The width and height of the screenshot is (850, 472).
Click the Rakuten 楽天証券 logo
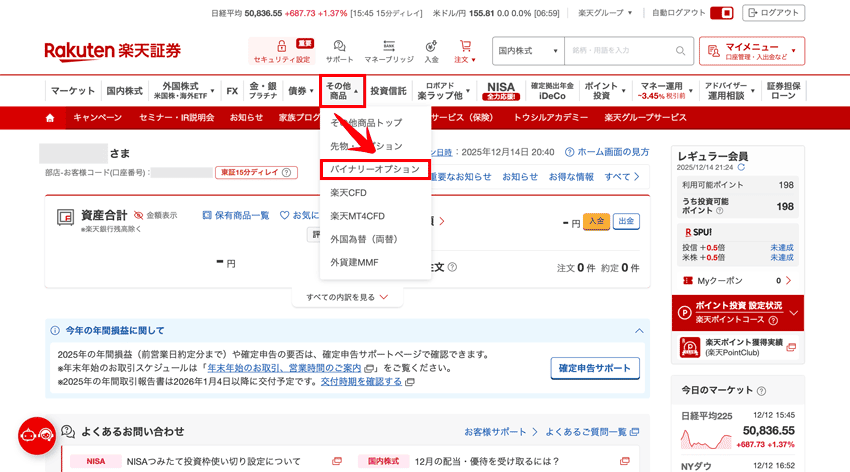pyautogui.click(x=113, y=50)
